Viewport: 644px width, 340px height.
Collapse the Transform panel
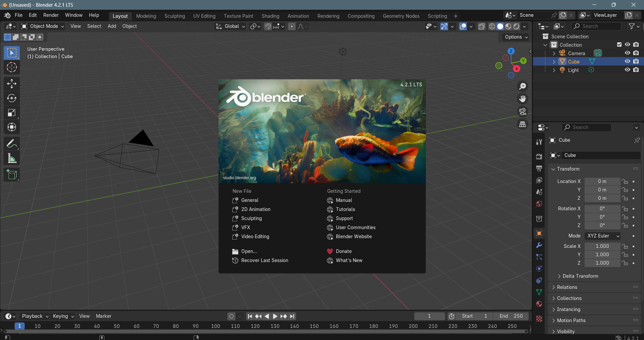pos(568,169)
